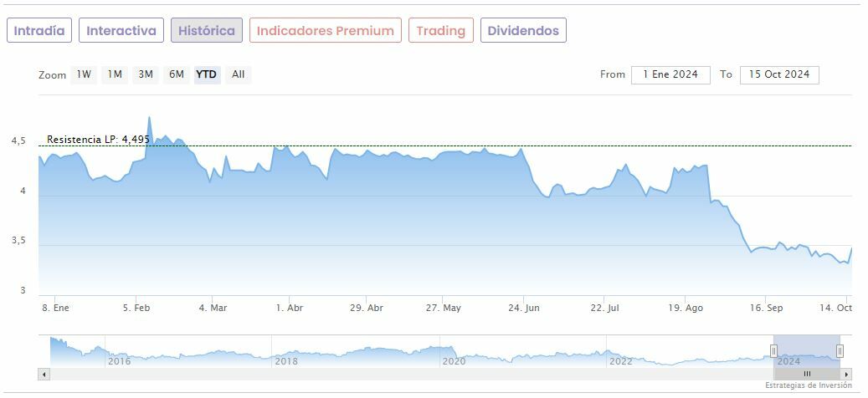Open the Interactiva chart tab
Screen dimensions: 868x398
tap(121, 31)
